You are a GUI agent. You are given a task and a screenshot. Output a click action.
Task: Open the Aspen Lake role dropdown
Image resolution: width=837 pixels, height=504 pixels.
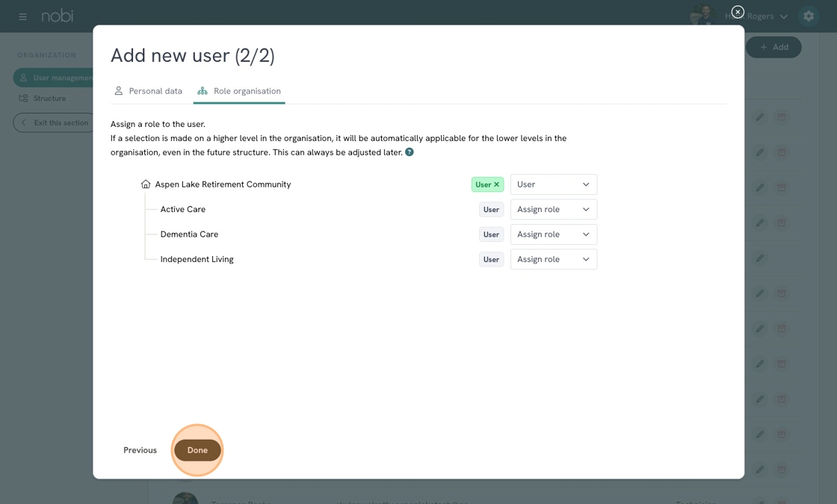point(553,184)
